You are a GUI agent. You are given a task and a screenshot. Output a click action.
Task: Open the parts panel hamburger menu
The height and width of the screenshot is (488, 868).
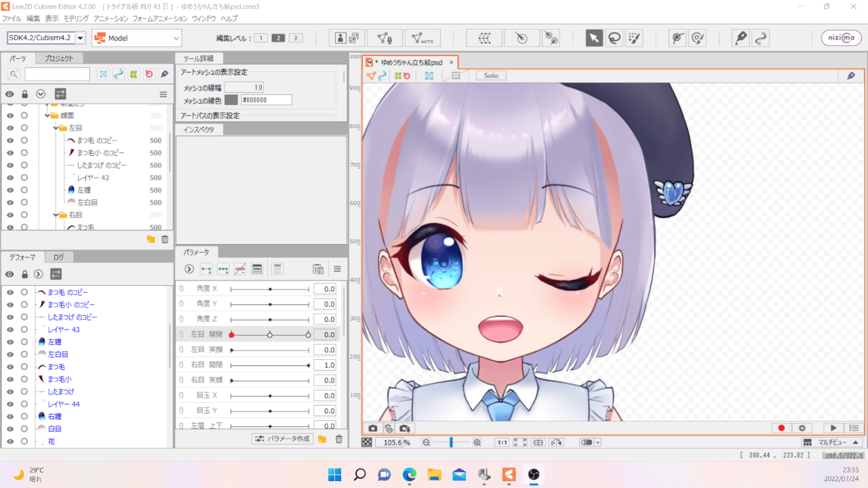pos(163,94)
